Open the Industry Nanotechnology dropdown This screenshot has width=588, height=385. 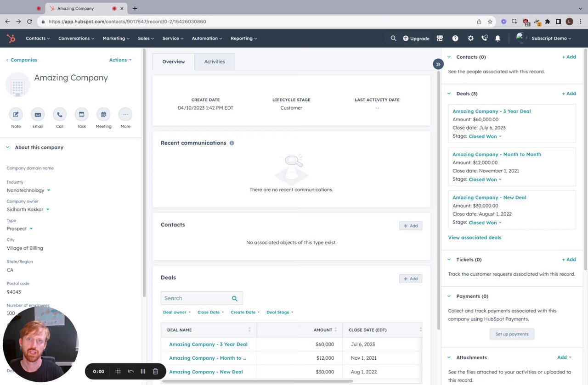[28, 190]
